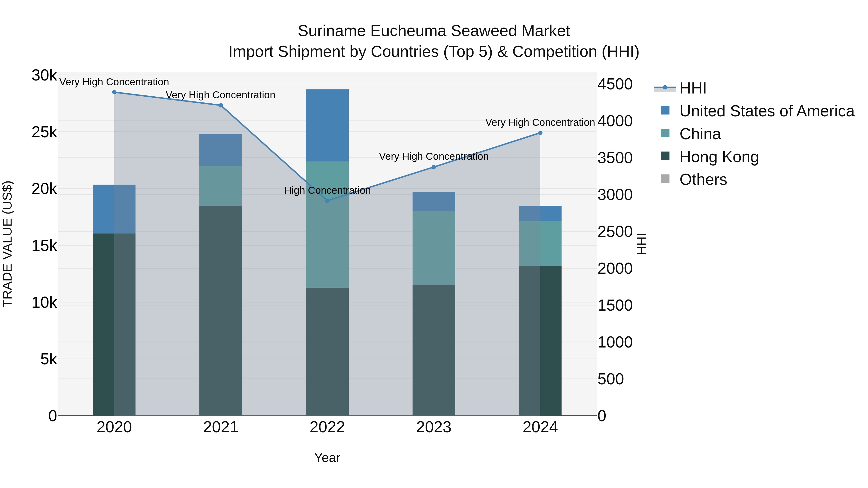Click the United States of America blue swatch
This screenshot has width=868, height=488.
665,110
